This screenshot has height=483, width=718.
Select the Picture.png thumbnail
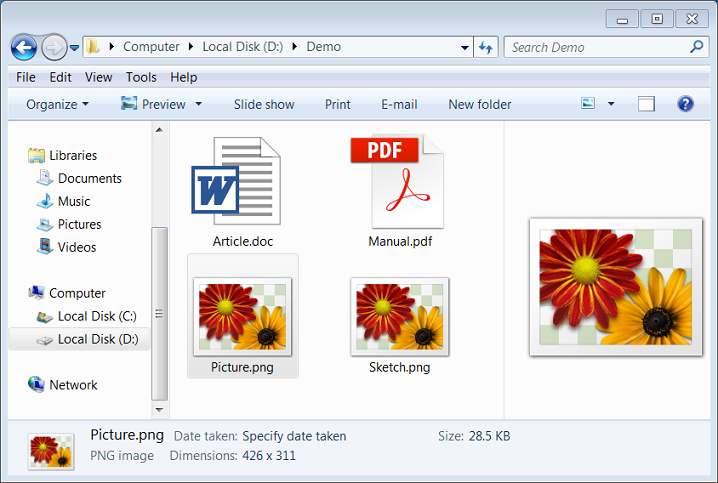[x=242, y=316]
